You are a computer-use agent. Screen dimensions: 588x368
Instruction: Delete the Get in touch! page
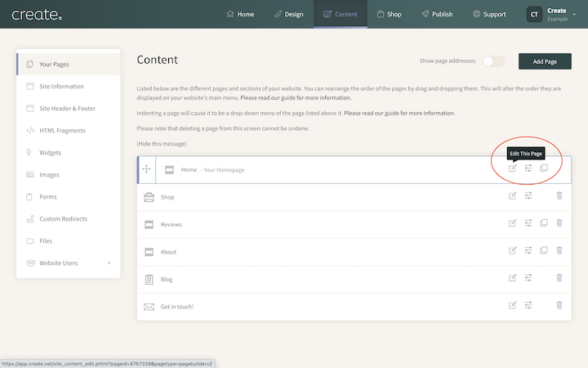coord(559,305)
